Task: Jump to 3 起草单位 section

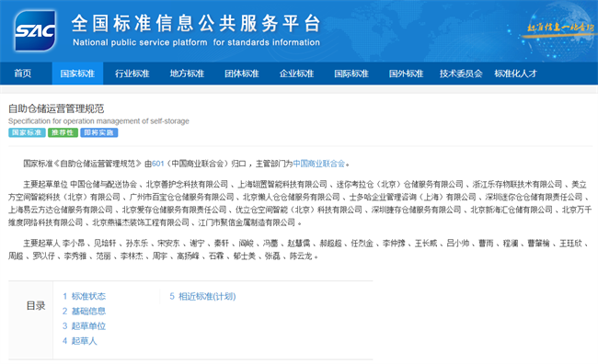Action: (85, 326)
